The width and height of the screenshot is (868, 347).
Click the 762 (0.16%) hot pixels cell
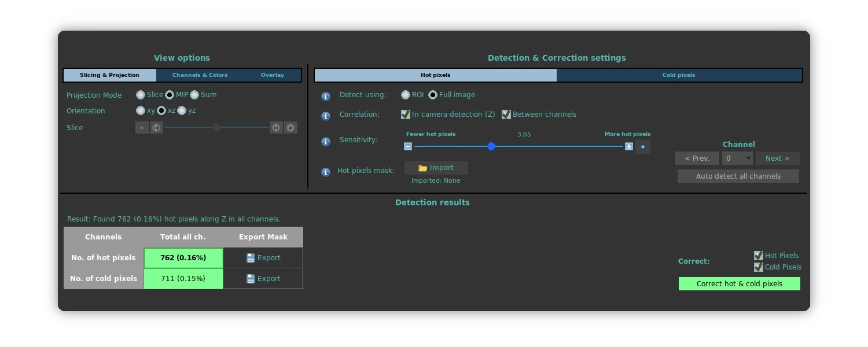[x=183, y=258]
